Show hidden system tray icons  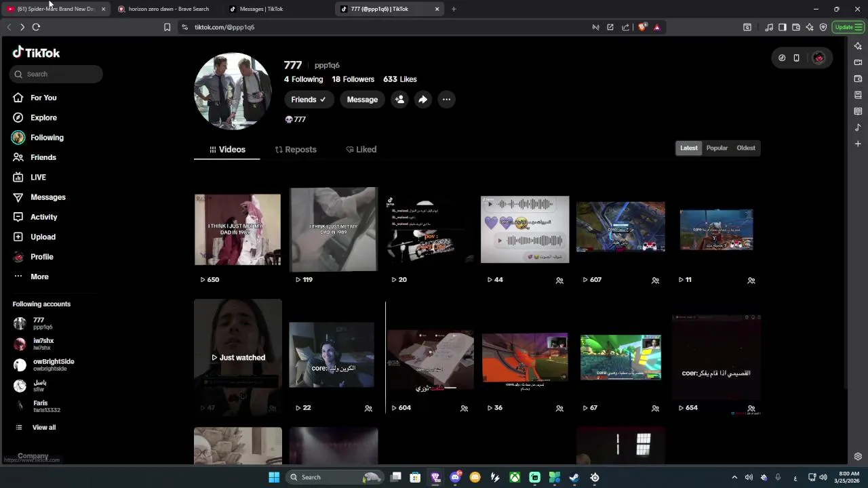[734, 477]
